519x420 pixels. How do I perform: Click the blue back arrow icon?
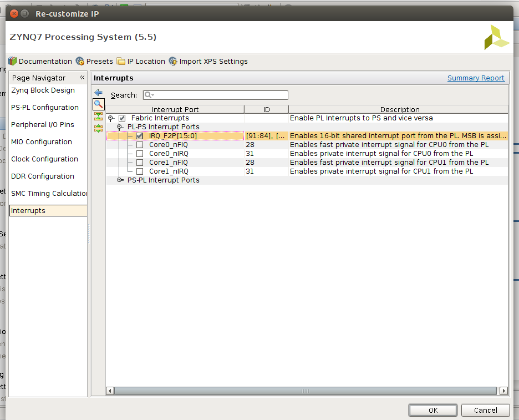tap(98, 93)
